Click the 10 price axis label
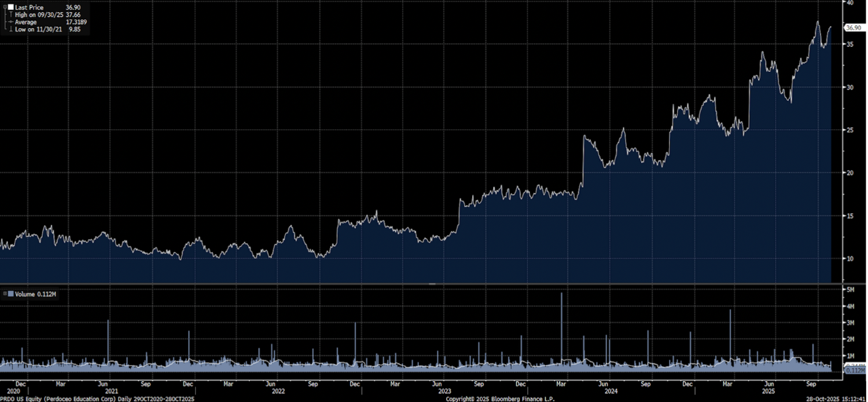Viewport: 868px width, 402px height. (x=850, y=258)
